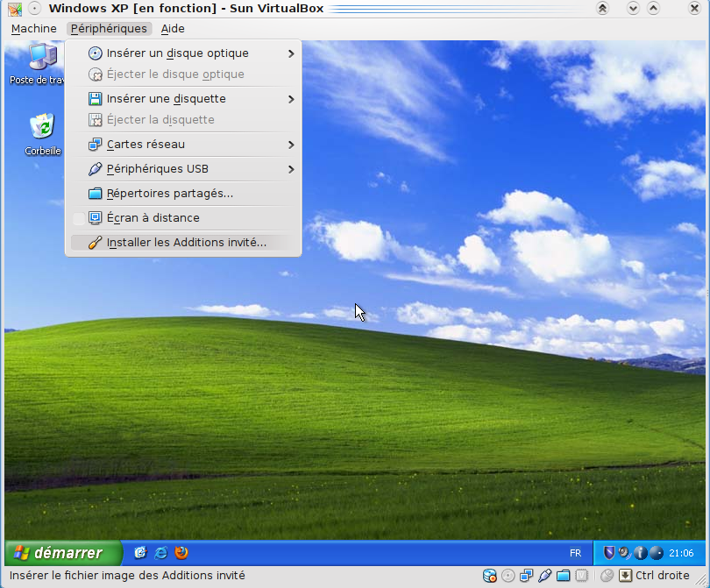
Task: Open the Machine menu
Action: (x=33, y=29)
